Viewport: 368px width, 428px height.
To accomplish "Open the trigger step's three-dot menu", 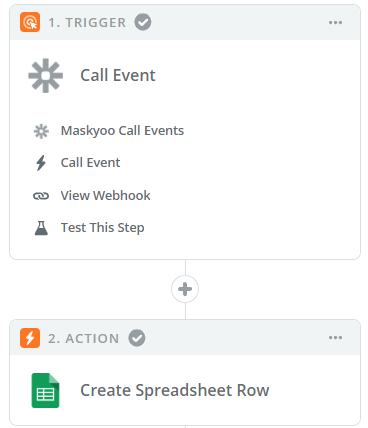I will (335, 22).
